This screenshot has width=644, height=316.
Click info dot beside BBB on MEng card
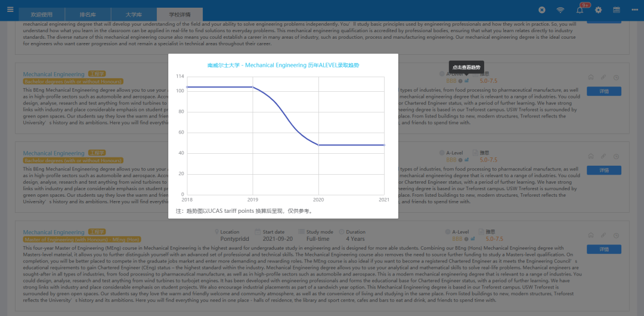[466, 238]
